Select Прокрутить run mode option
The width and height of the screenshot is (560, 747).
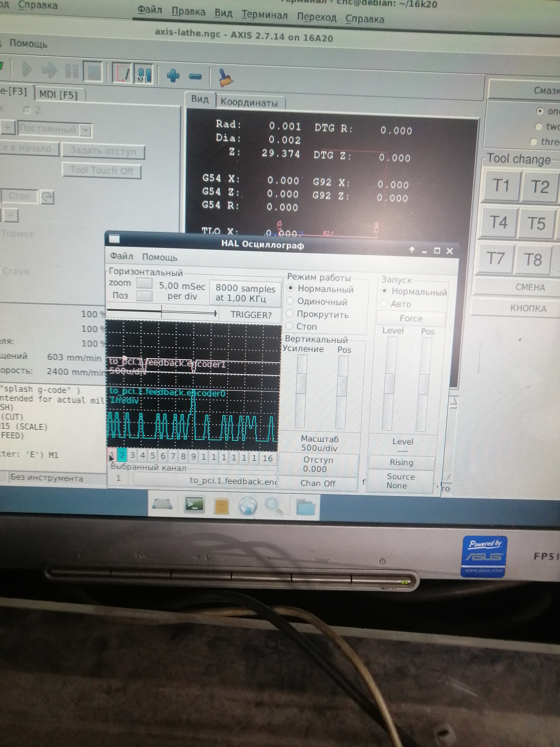(x=290, y=313)
